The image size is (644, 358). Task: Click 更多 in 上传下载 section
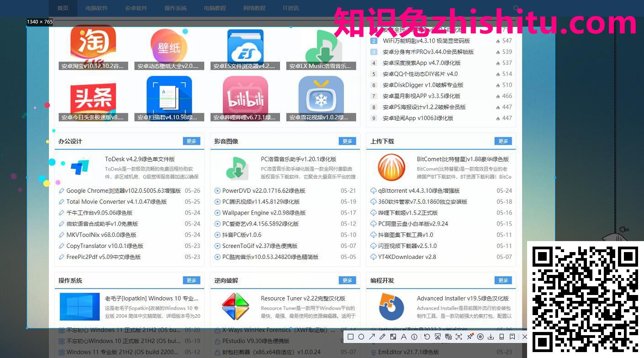pos(503,141)
